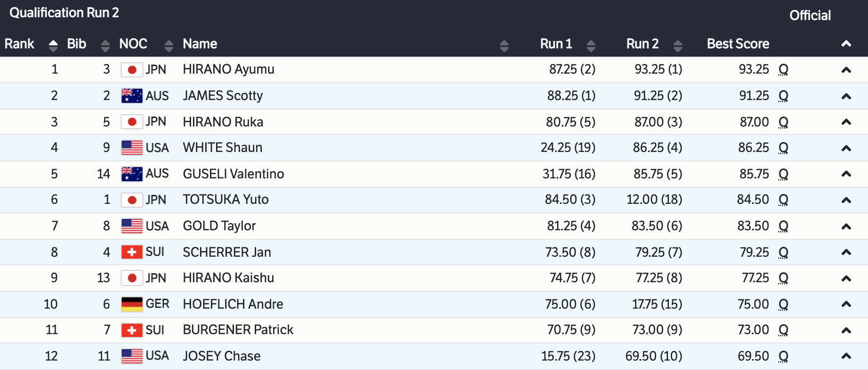The image size is (868, 370).
Task: Click the German flag beside HOEFLICH Andre
Action: [x=132, y=304]
